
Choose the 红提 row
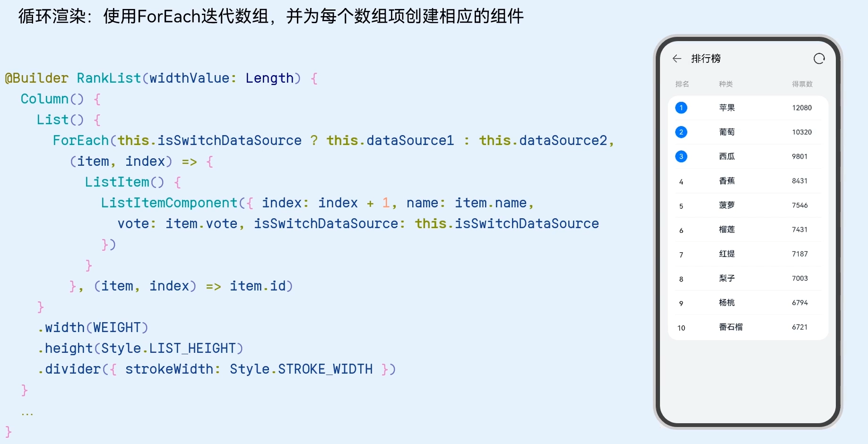click(727, 254)
